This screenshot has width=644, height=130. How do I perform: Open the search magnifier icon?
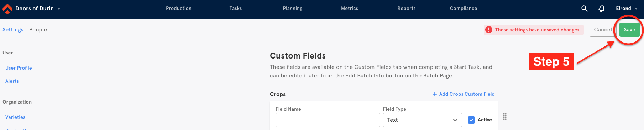[584, 9]
